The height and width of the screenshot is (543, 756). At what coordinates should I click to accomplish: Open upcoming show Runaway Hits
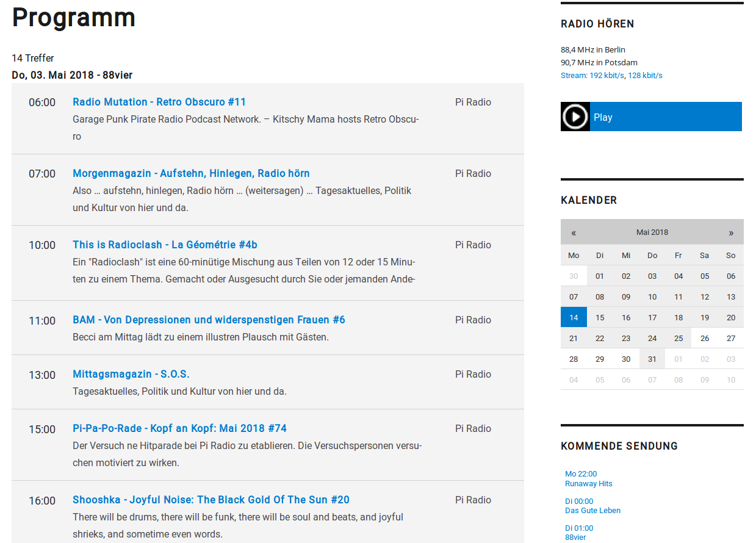coord(588,484)
